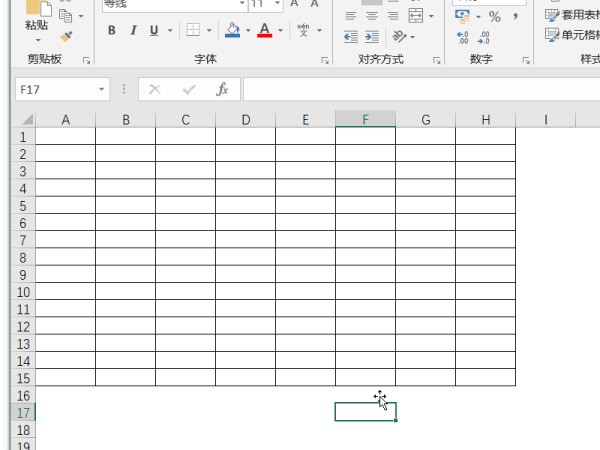Expand the Borders dropdown arrow

click(209, 30)
